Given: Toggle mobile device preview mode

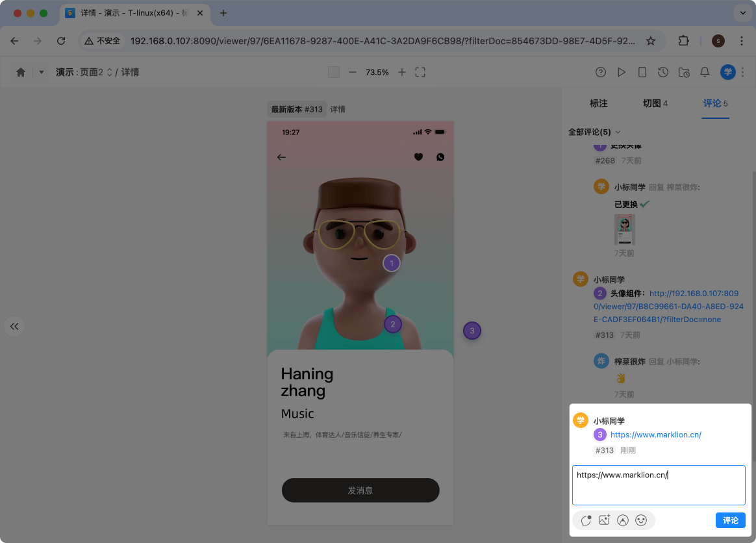Looking at the screenshot, I should pos(642,72).
